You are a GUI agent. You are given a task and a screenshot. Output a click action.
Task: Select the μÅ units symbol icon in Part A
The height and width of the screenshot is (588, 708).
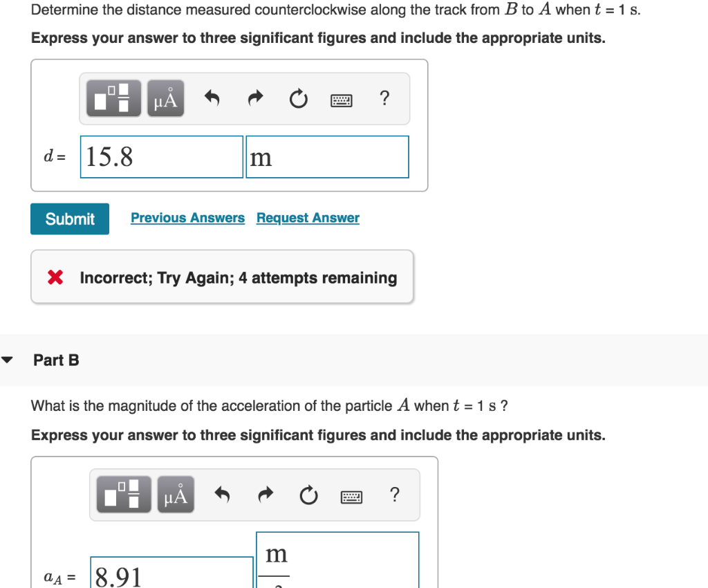pos(165,98)
